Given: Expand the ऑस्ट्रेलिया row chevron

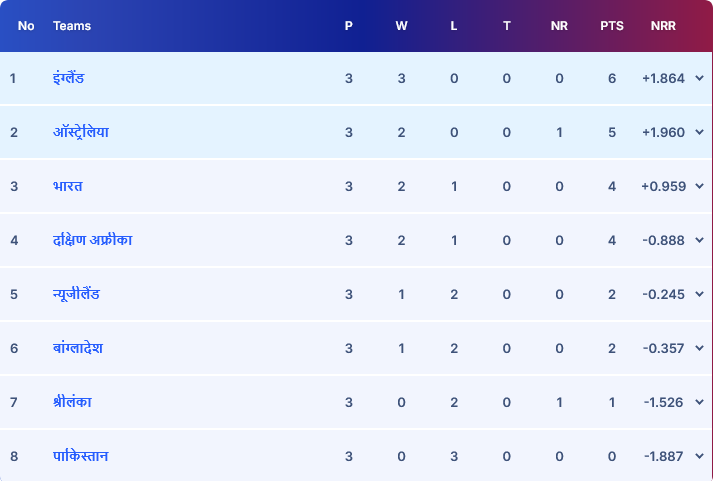Looking at the screenshot, I should coord(698,132).
